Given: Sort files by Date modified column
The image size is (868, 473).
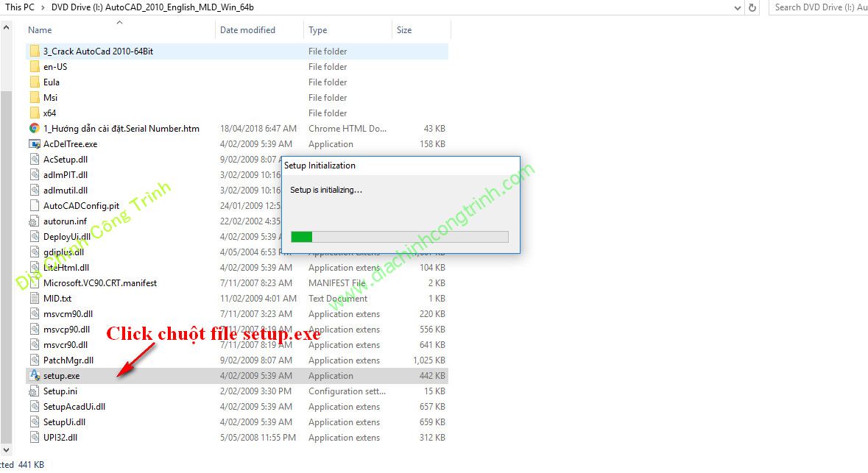Looking at the screenshot, I should 247,30.
